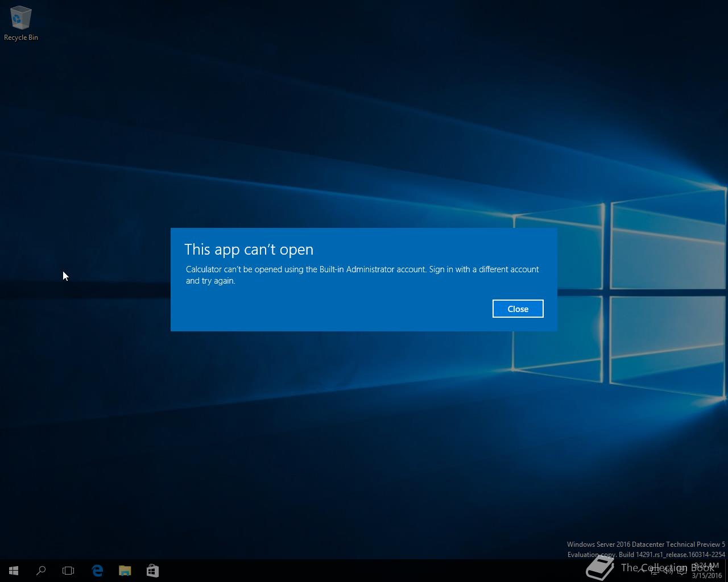This screenshot has height=582, width=728.
Task: Open volume control in system tray
Action: [x=668, y=571]
